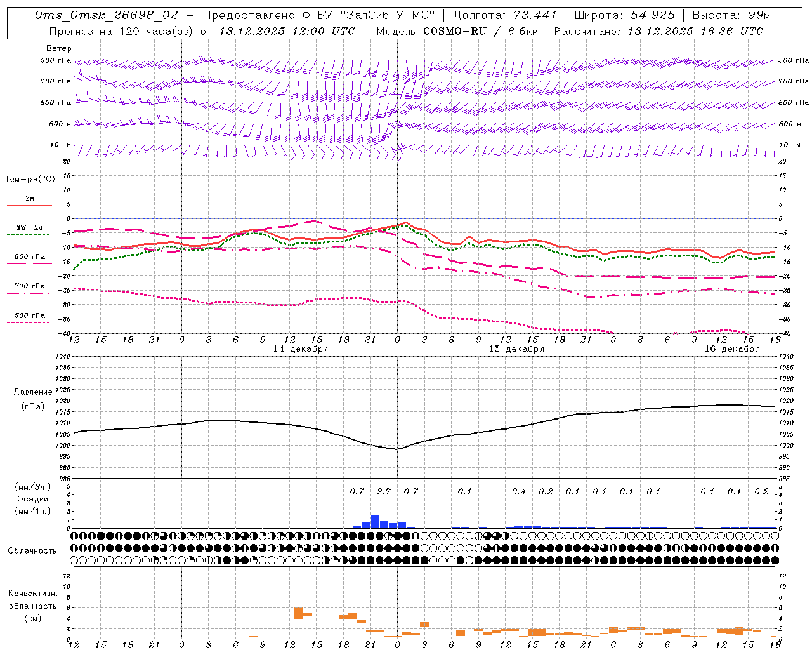Click the 15 декабря date label
This screenshot has width=812, height=650.
[x=516, y=349]
